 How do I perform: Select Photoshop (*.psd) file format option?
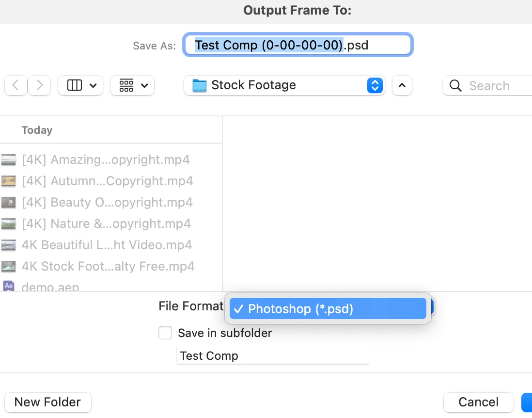tap(328, 309)
